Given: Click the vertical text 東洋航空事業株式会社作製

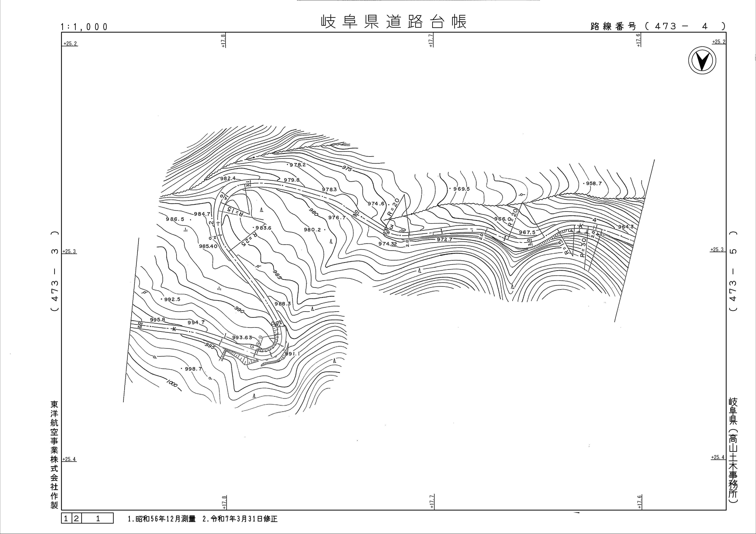Looking at the screenshot, I should pyautogui.click(x=54, y=455).
